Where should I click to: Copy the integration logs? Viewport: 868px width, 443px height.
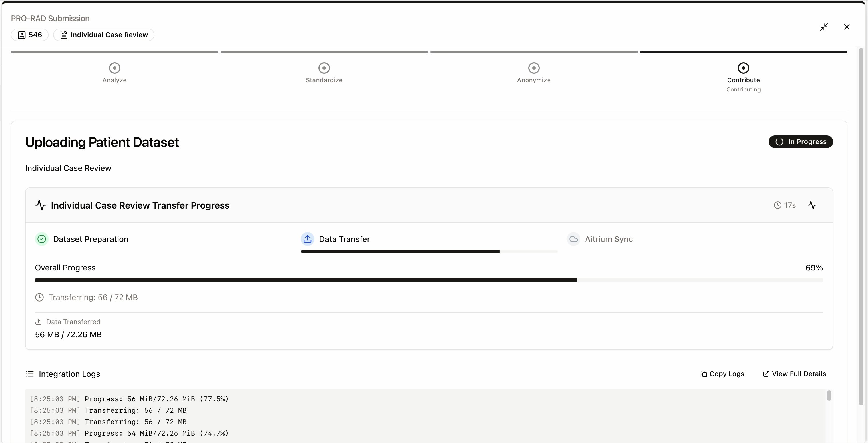click(x=722, y=374)
